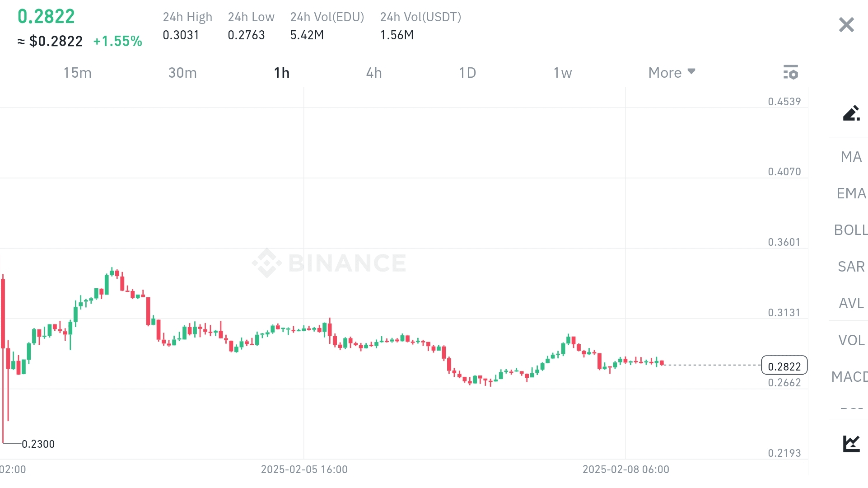Select the 4h timeframe

click(374, 73)
